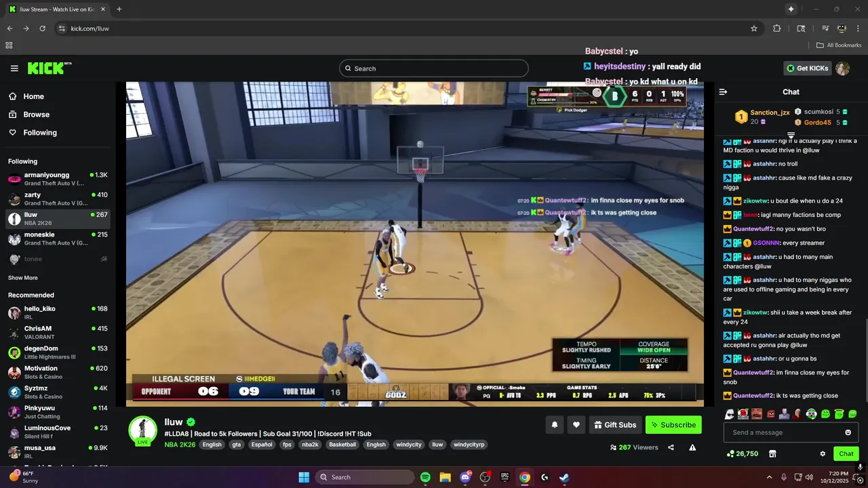
Task: Click gifter Gordo45 on leaderboard
Action: pyautogui.click(x=818, y=123)
